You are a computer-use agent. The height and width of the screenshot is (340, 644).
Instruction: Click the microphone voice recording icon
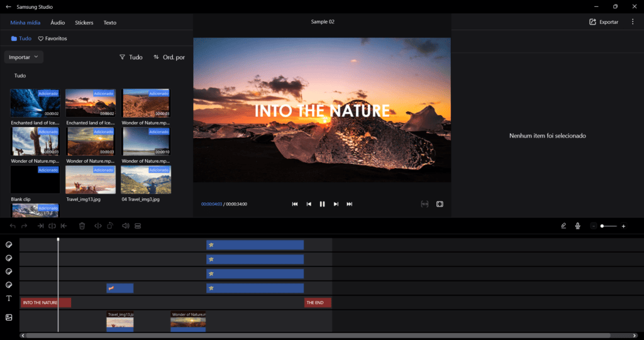coord(577,226)
